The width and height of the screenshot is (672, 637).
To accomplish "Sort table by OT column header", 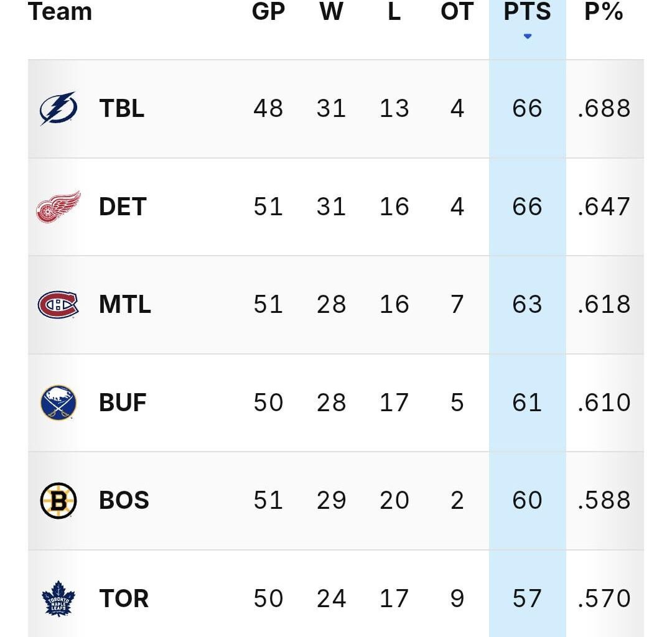I will click(x=457, y=12).
